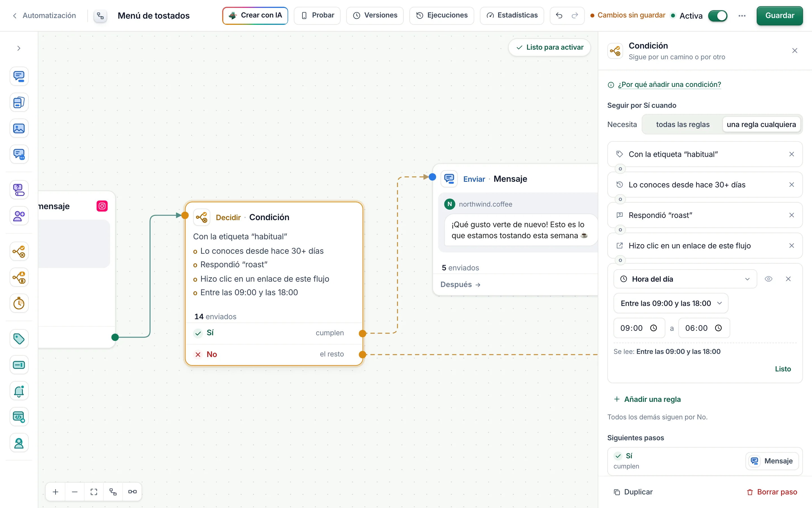Zoom in on the canvas
Screen dimensions: 812x508
56,492
